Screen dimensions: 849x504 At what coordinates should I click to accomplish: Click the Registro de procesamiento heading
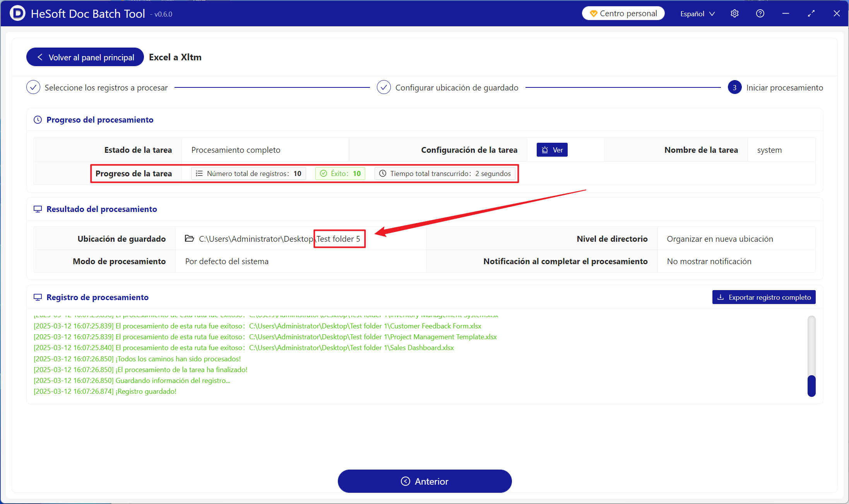98,297
